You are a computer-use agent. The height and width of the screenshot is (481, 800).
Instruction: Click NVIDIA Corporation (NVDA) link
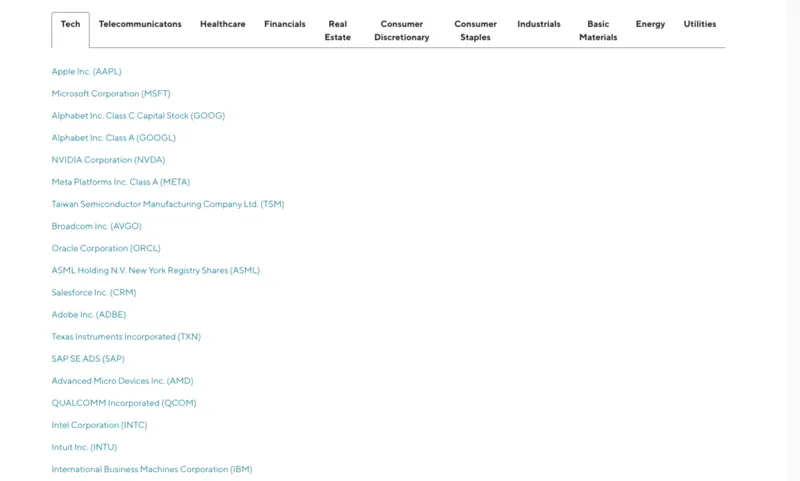[x=108, y=160]
